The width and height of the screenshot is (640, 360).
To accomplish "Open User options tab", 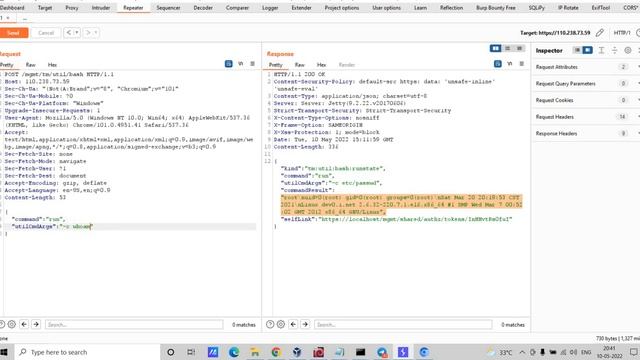I will (387, 8).
